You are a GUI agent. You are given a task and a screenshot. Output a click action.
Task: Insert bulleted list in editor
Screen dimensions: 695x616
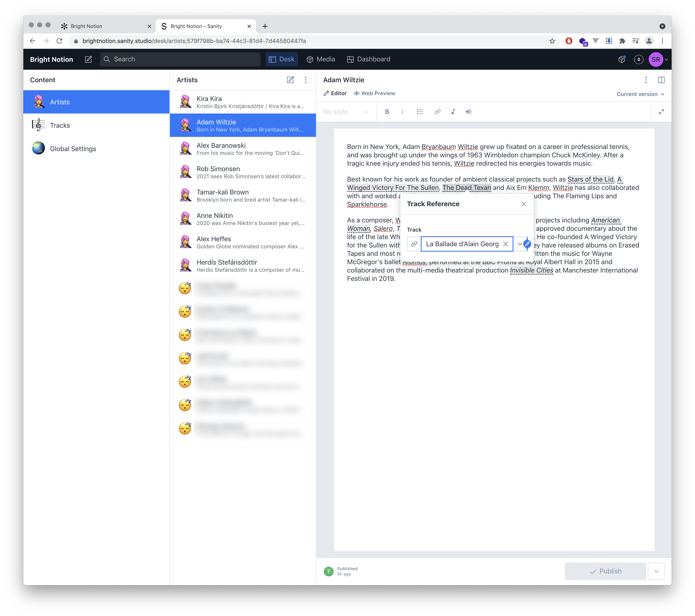click(420, 111)
